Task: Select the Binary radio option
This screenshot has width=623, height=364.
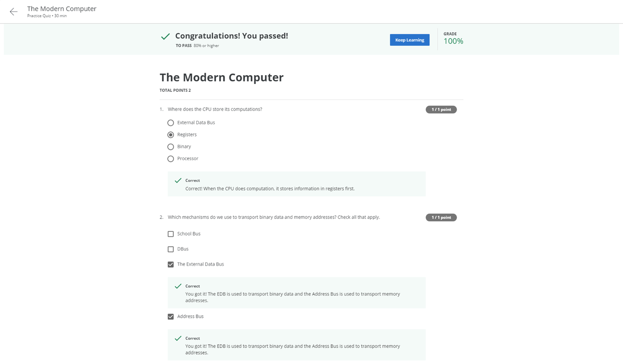Action: (x=170, y=147)
